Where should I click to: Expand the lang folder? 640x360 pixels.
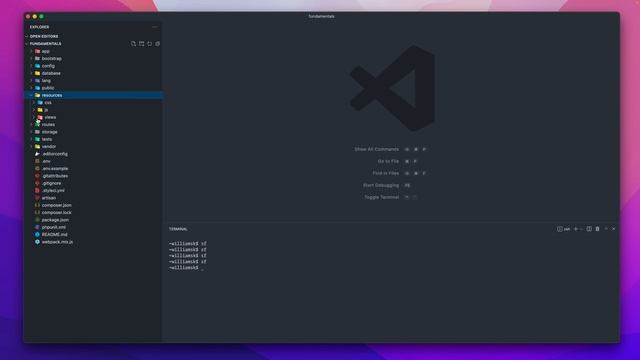pos(94,80)
